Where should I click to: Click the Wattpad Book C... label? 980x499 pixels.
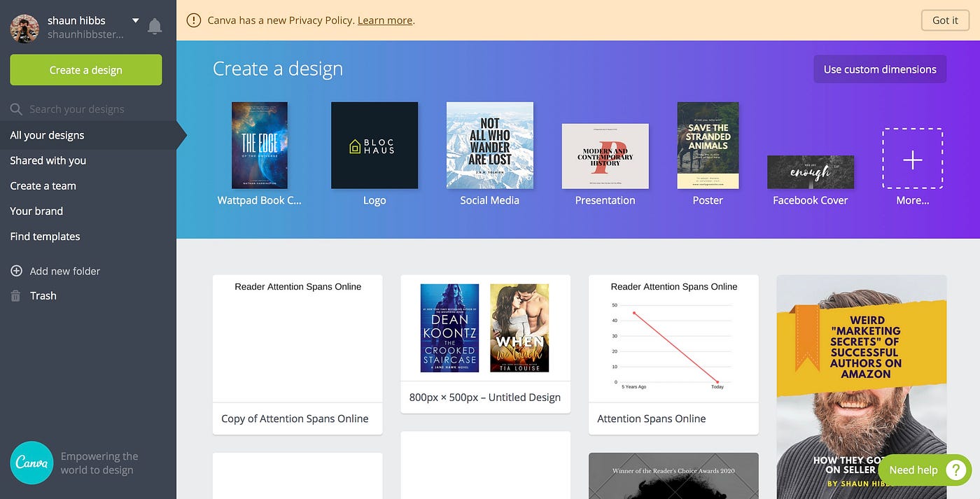point(260,200)
